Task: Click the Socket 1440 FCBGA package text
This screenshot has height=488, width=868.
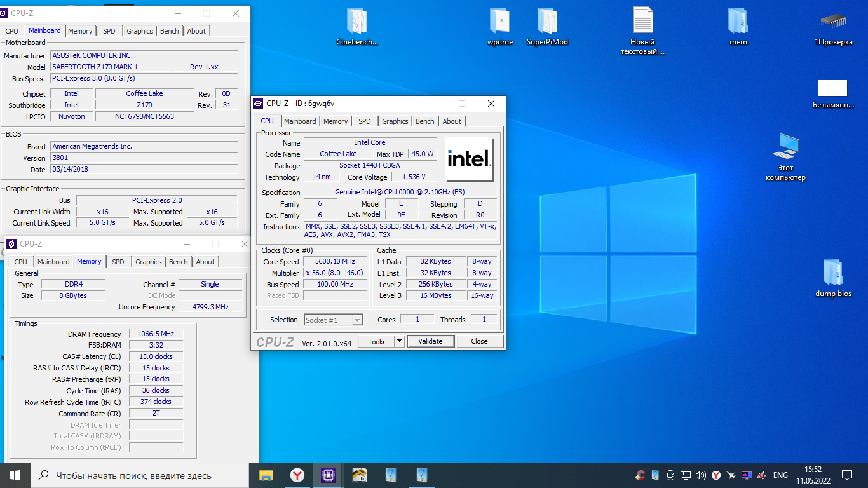Action: [370, 165]
